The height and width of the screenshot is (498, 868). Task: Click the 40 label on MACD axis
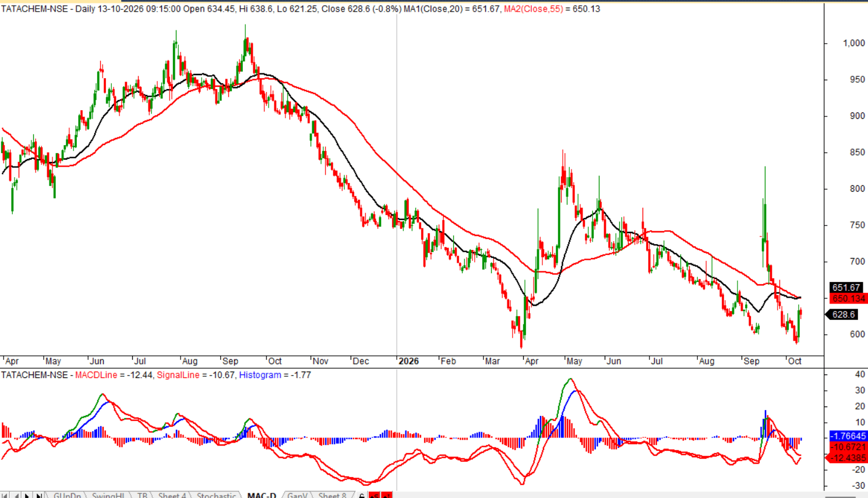[860, 375]
